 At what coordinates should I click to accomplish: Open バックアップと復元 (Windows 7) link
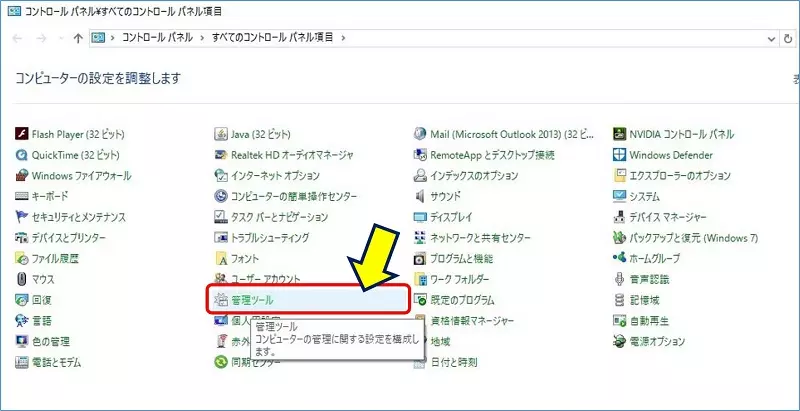pyautogui.click(x=693, y=238)
